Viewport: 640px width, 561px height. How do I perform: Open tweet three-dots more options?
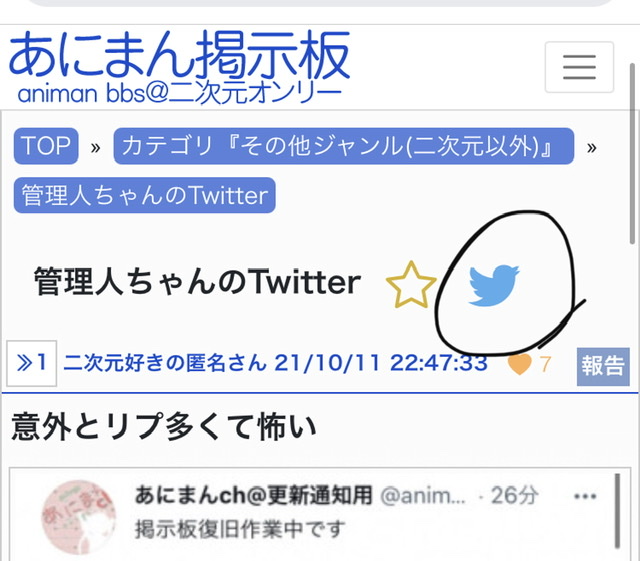click(585, 496)
